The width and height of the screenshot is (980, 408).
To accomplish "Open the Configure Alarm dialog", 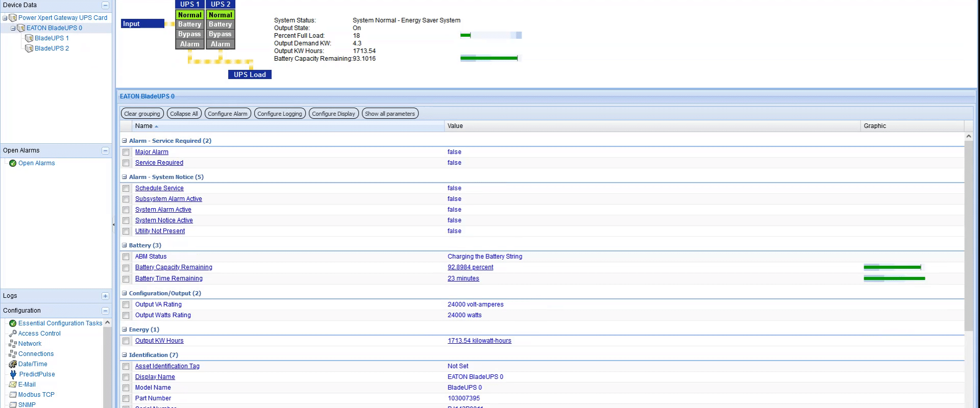I will 228,114.
